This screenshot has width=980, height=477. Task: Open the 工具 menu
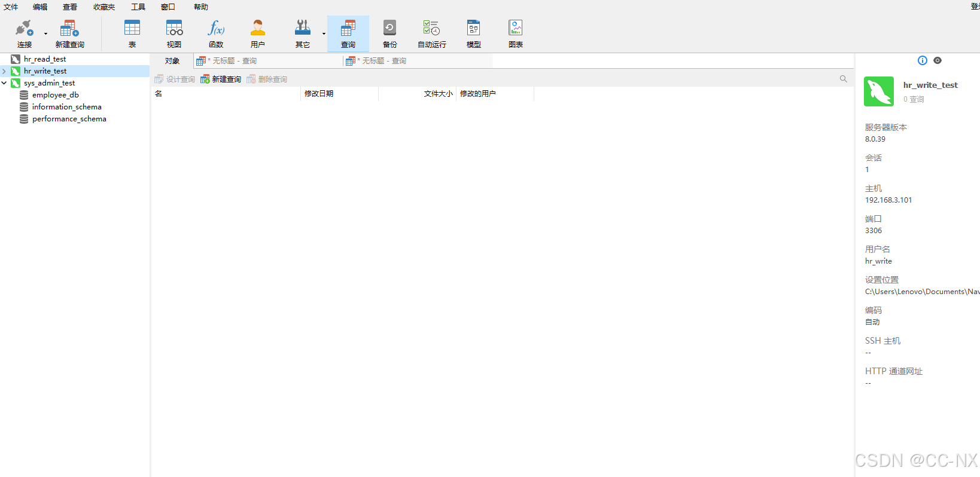(x=138, y=7)
